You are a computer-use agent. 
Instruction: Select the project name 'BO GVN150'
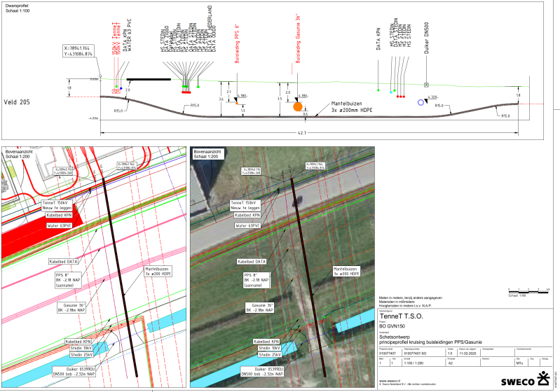tap(392, 326)
